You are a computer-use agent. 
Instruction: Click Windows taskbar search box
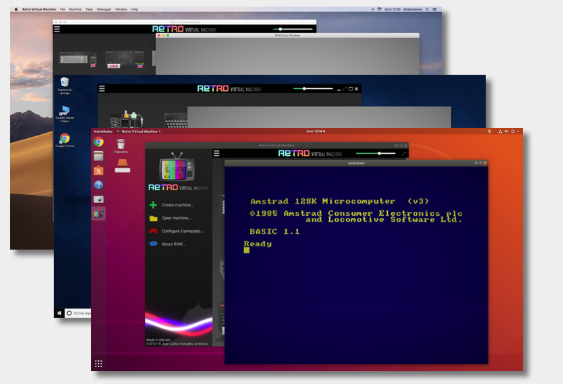(x=78, y=313)
